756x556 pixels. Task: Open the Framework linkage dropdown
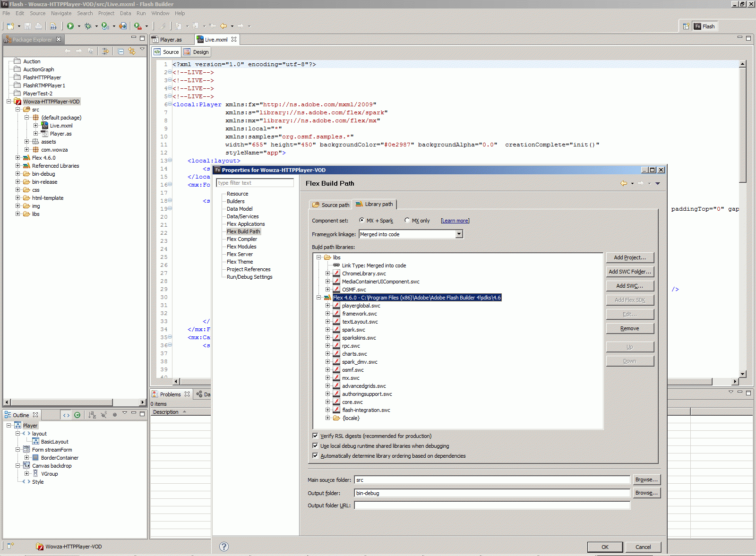459,234
